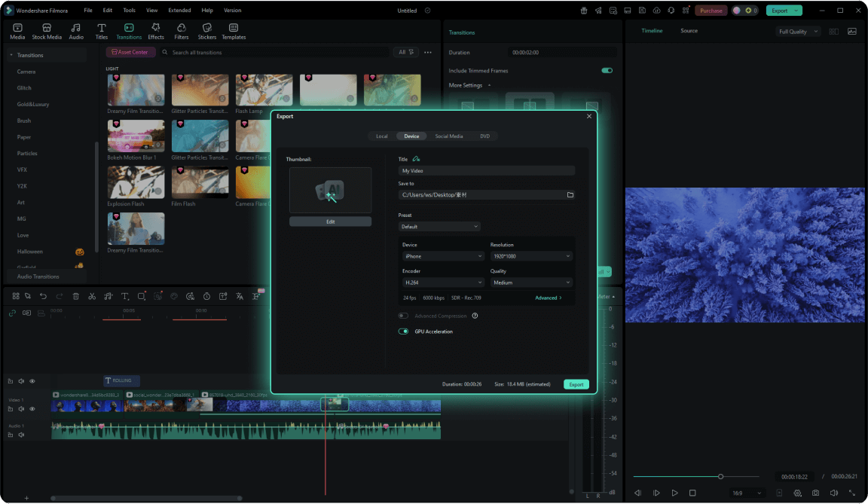Image resolution: width=868 pixels, height=504 pixels.
Task: Select the Titles panel icon
Action: point(102,30)
